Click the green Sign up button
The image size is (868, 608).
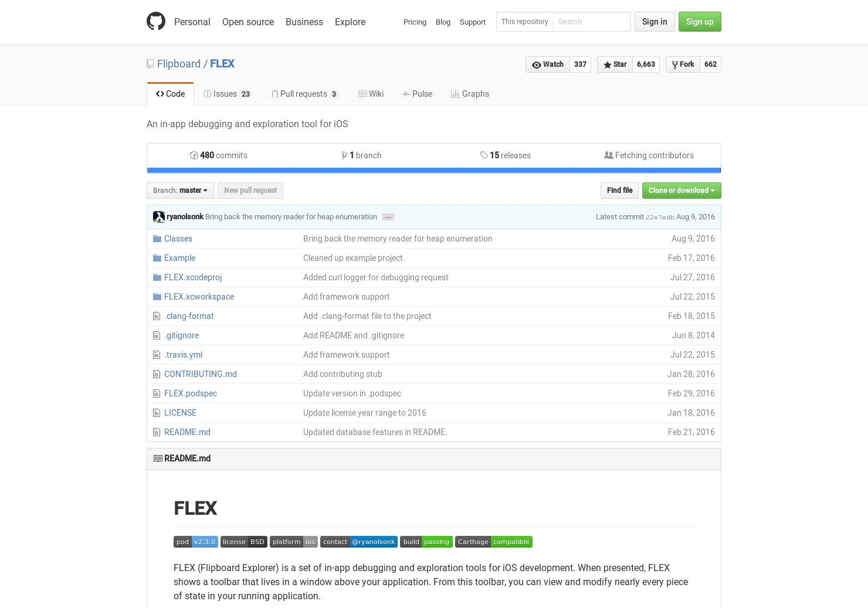click(x=700, y=22)
